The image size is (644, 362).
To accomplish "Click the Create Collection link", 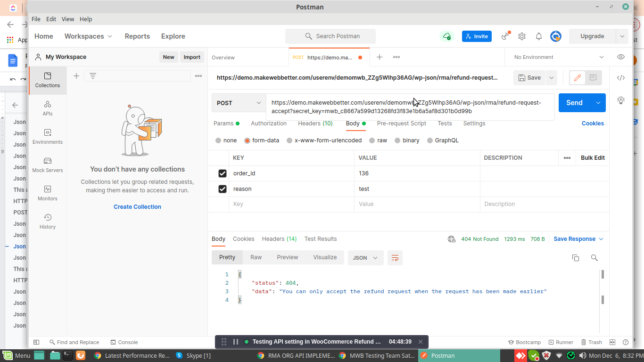I will click(137, 207).
